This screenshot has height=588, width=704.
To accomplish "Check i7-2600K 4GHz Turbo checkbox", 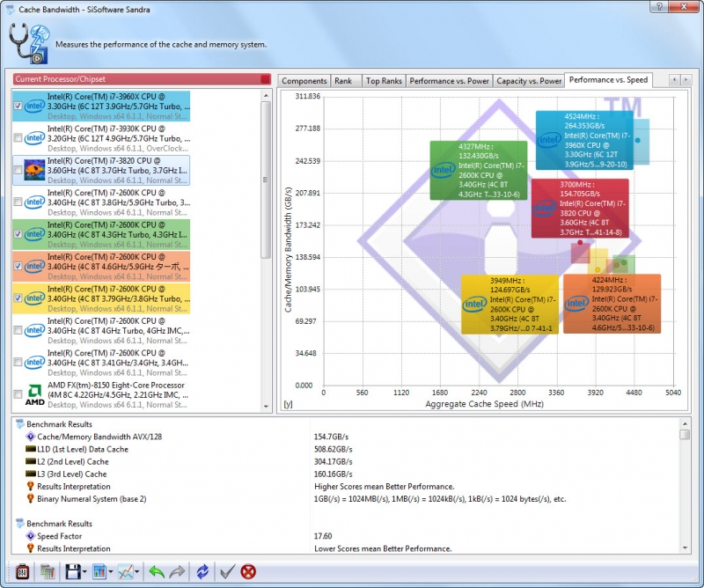I will [x=18, y=330].
